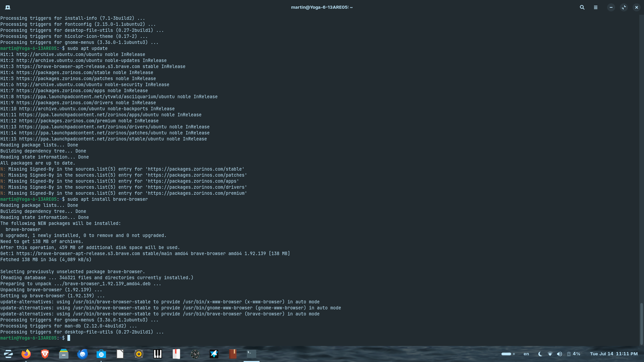Image resolution: width=644 pixels, height=362 pixels.
Task: Click 'Processing triggers for fontconfig' line
Action: tap(78, 24)
